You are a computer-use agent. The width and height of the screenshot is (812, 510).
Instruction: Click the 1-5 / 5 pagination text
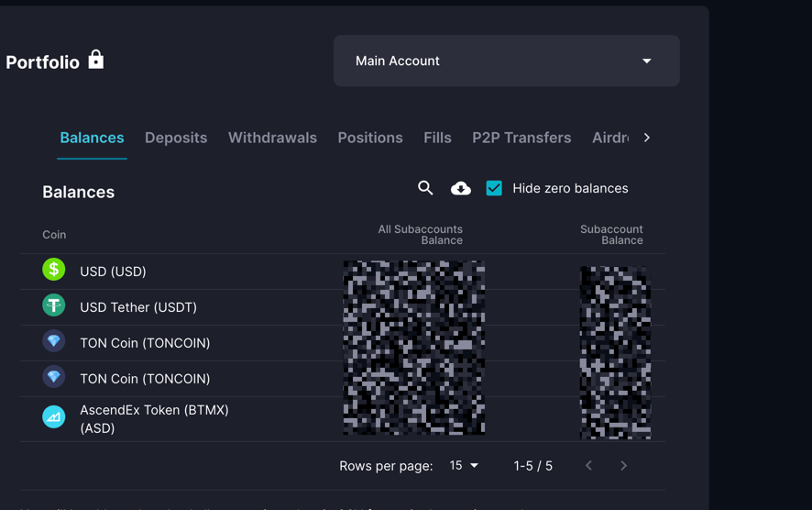click(532, 466)
